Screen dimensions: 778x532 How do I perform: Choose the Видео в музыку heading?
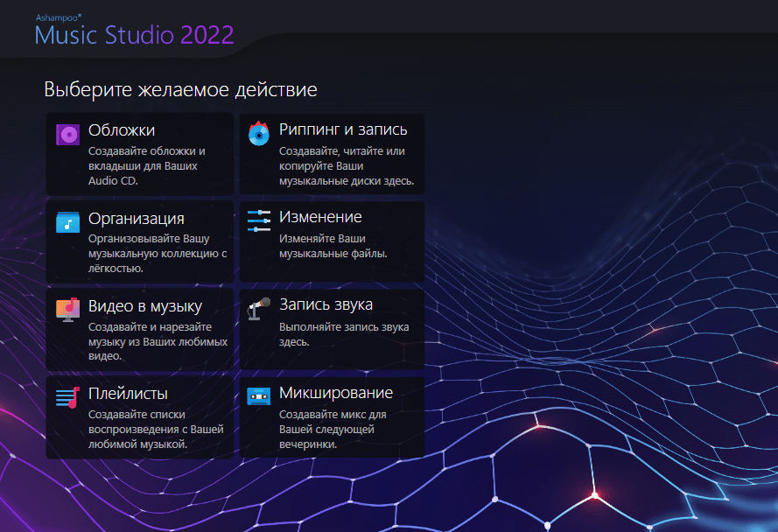click(145, 306)
